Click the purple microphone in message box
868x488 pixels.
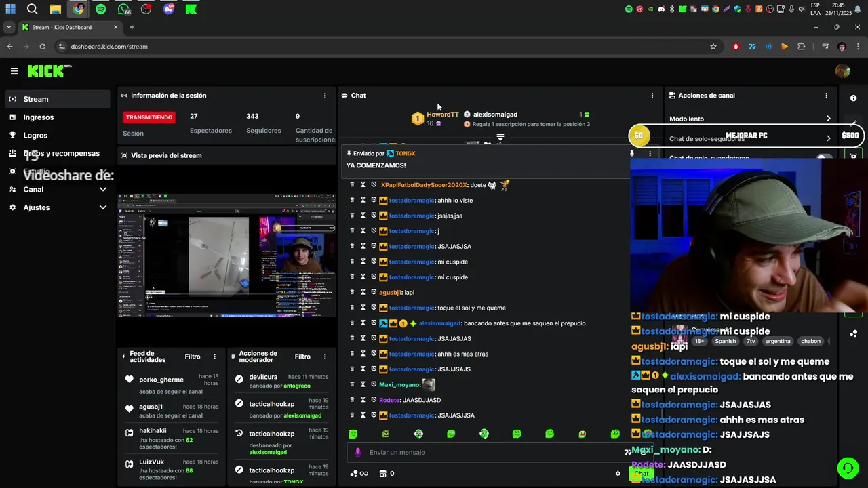click(358, 452)
